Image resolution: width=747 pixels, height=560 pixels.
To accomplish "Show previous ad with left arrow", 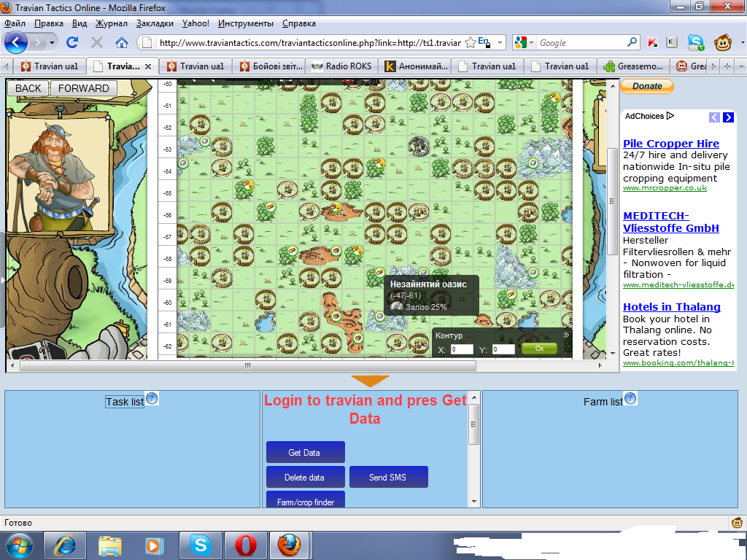I will click(714, 117).
